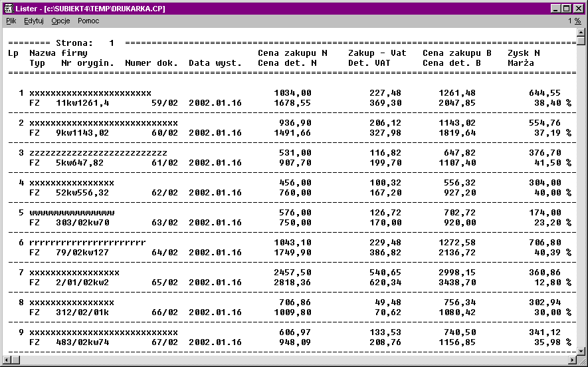588x367 pixels.
Task: Open the Edytuj menu
Action: [34, 21]
